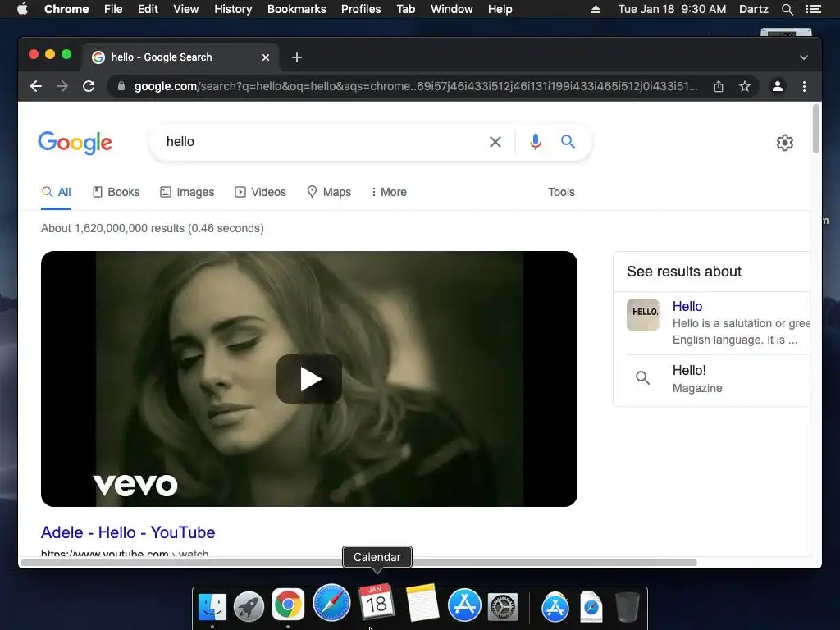Go to Google homepage via logo
Screen dimensions: 840x630
[75, 143]
